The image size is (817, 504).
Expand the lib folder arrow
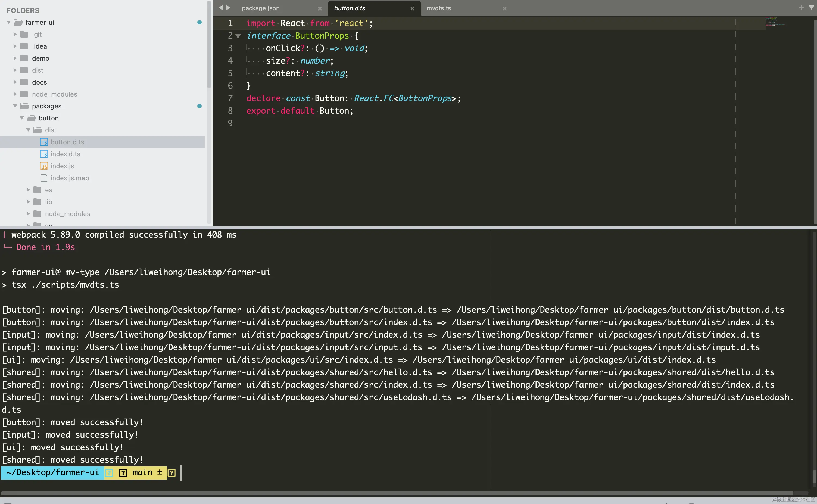[x=28, y=202]
